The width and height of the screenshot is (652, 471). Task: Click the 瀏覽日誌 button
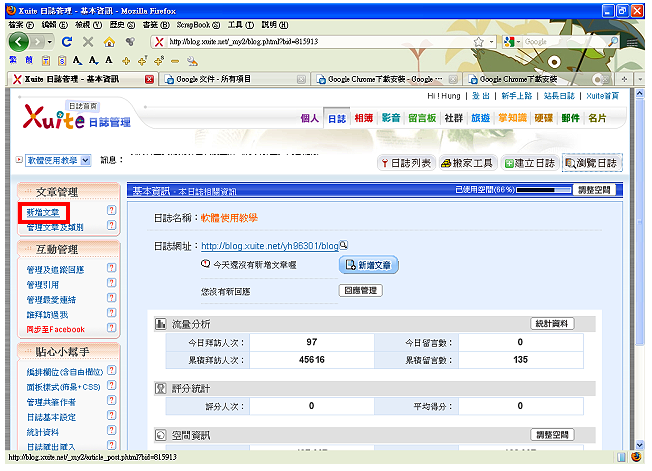tap(592, 163)
